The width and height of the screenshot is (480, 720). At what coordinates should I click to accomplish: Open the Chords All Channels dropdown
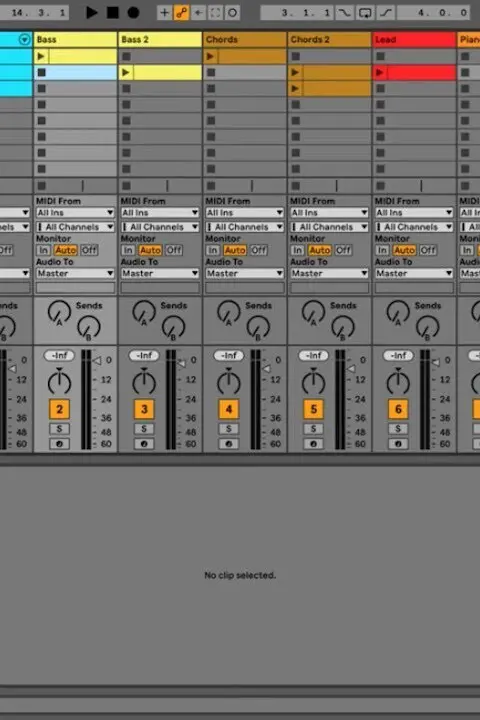[x=244, y=227]
